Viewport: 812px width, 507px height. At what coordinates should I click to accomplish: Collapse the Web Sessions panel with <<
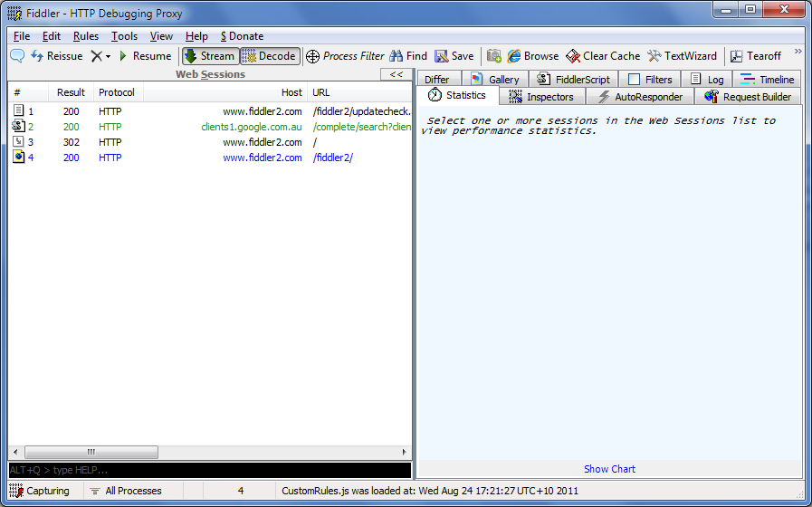point(396,74)
